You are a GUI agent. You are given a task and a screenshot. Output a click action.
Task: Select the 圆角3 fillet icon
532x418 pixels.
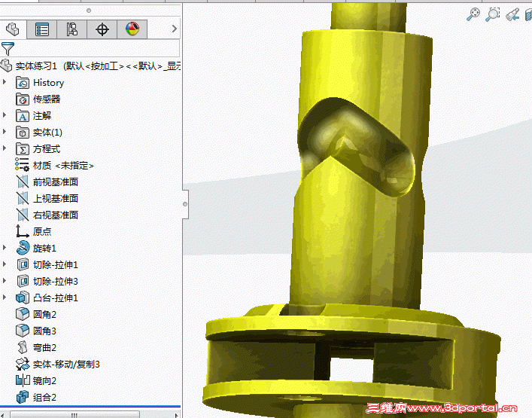pyautogui.click(x=23, y=331)
